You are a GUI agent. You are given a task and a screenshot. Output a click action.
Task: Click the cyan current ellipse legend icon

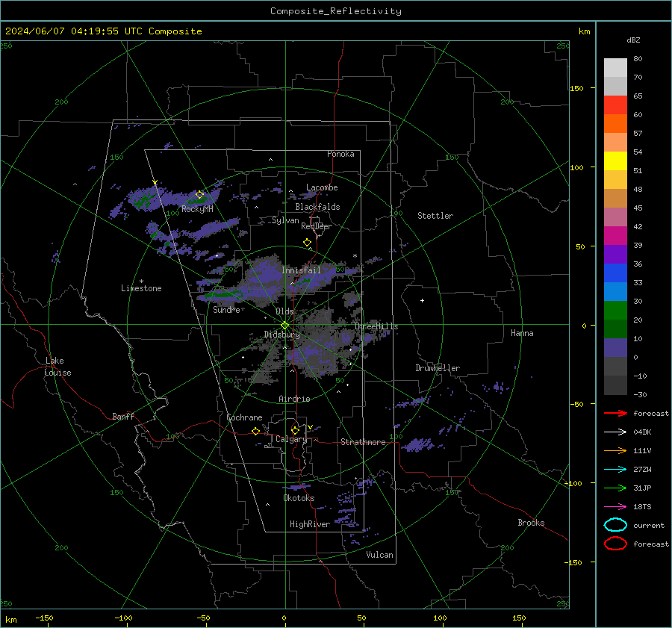pos(615,525)
